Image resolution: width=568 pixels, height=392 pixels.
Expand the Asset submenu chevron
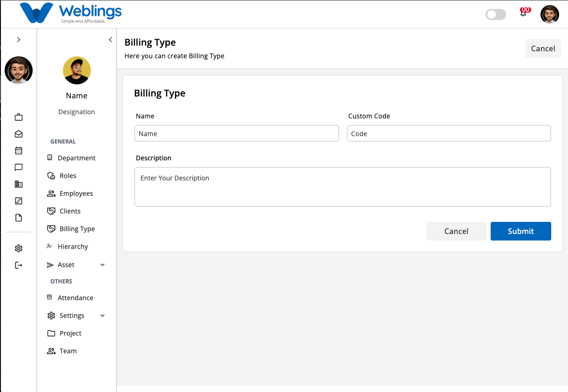click(x=103, y=265)
